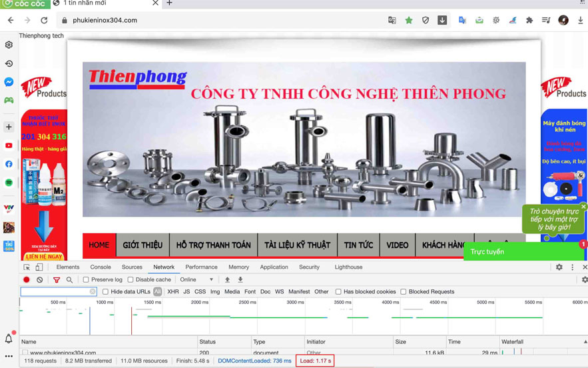This screenshot has width=588, height=368.
Task: Filter requests by CSS type
Action: [200, 292]
